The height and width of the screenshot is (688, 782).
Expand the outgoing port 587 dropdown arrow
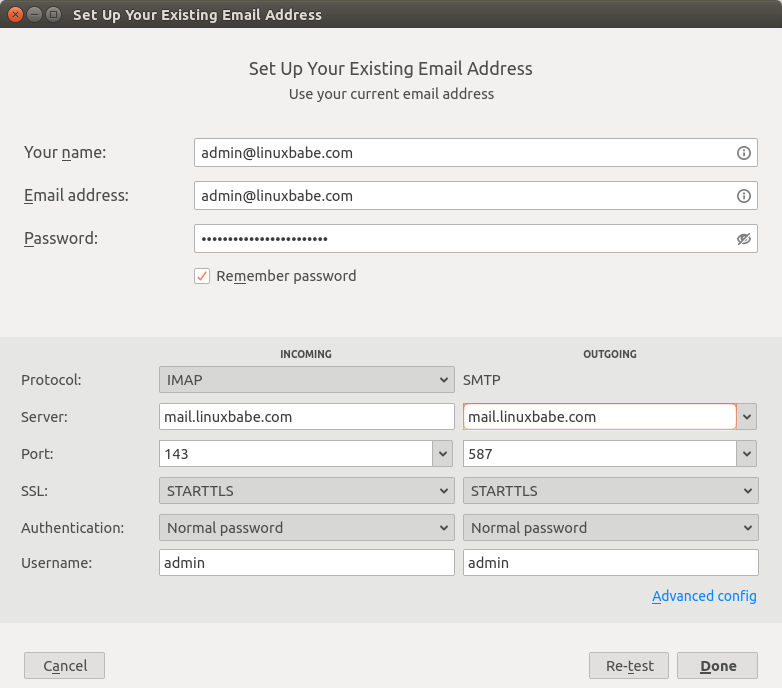coord(748,454)
